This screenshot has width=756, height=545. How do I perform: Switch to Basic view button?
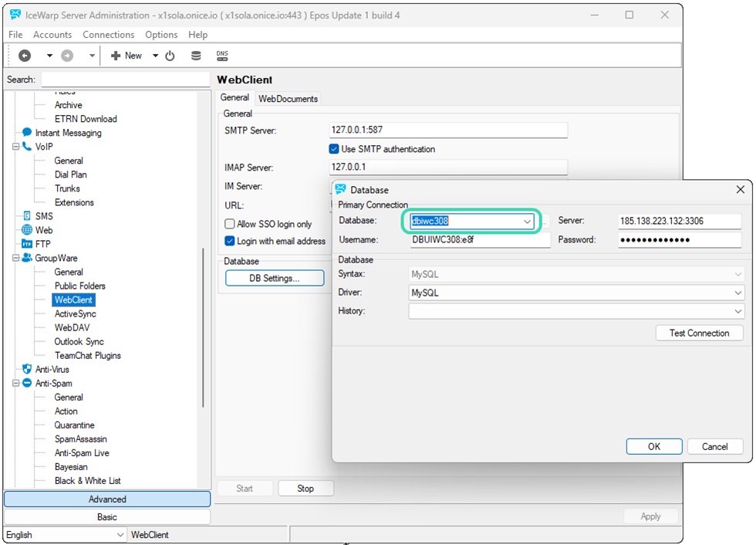107,517
